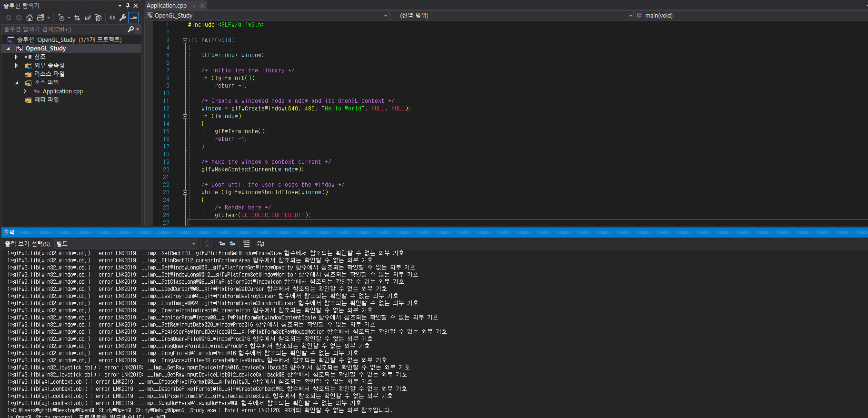This screenshot has width=868, height=418.
Task: Open views switcher dropdown arrow
Action: pyautogui.click(x=49, y=18)
